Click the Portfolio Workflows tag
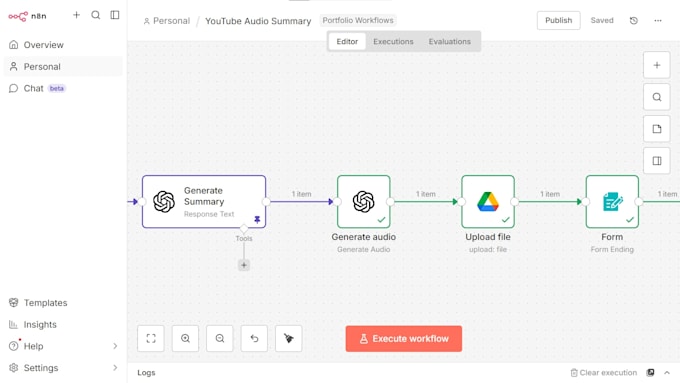 (358, 20)
